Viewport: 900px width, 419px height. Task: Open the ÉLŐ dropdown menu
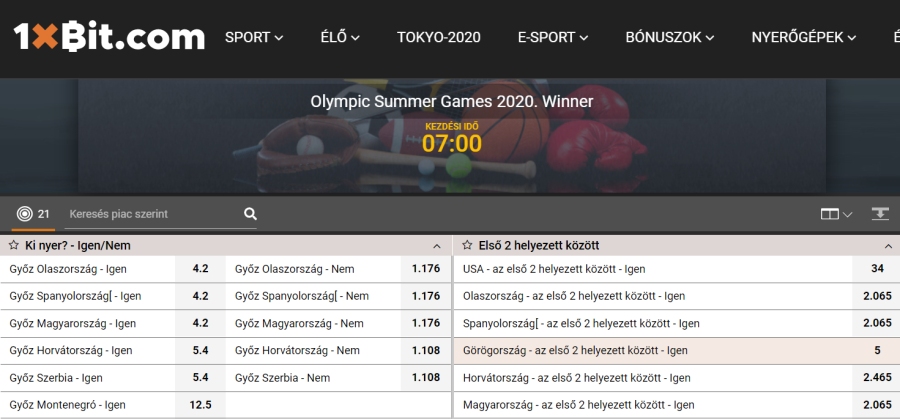coord(340,37)
